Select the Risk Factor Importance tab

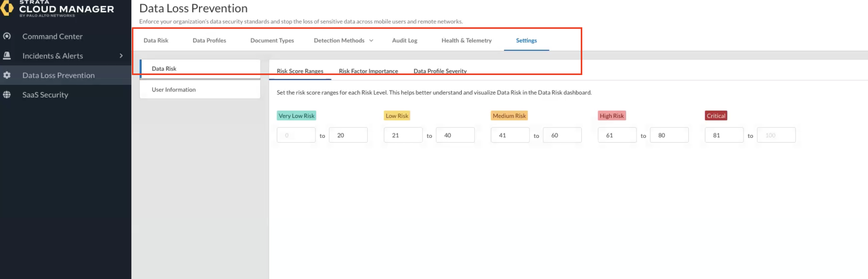pos(368,71)
